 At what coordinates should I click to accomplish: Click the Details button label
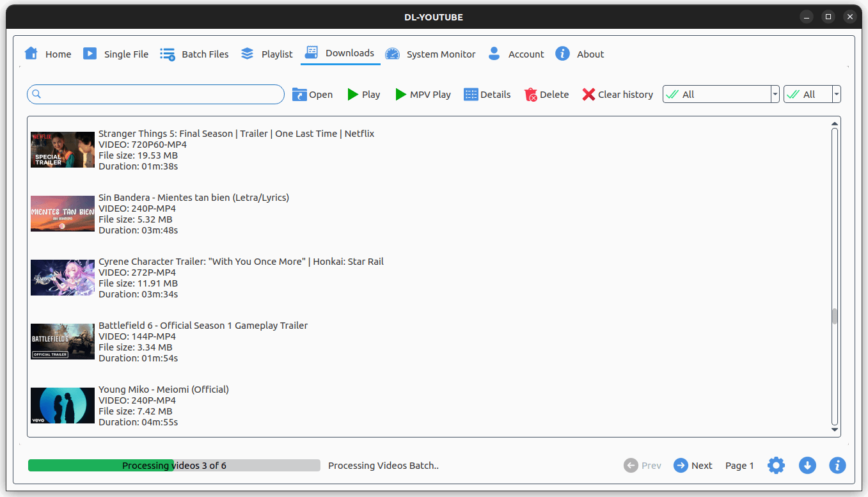496,95
